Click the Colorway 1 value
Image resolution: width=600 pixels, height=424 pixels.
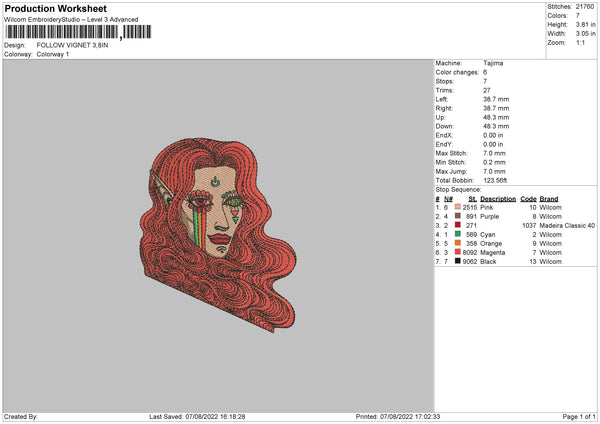(x=54, y=54)
